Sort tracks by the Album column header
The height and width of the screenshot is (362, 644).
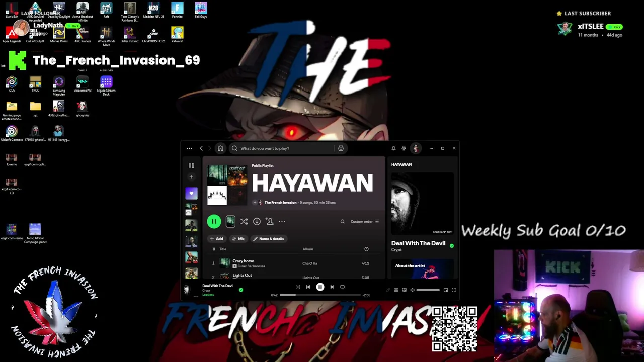(308, 249)
